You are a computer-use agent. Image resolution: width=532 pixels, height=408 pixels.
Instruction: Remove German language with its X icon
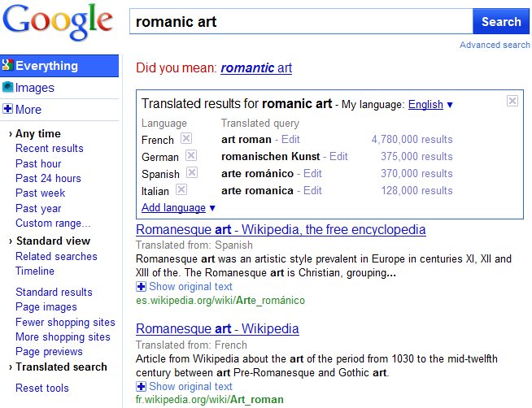tap(190, 155)
